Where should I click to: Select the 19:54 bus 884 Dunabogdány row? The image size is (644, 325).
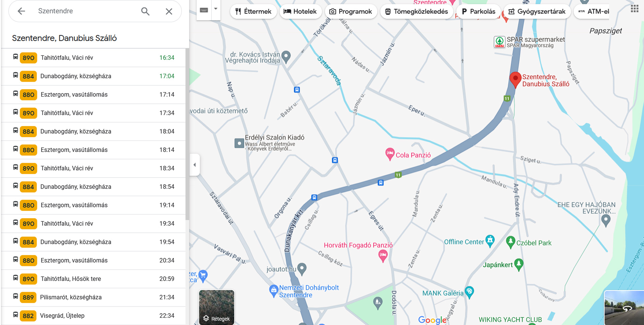point(93,242)
